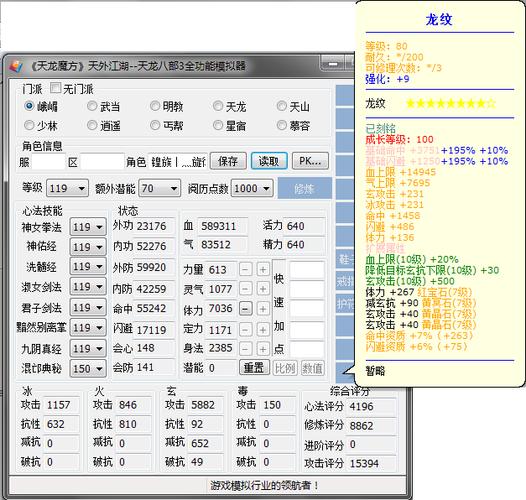Select the 天龙 sect radio button

tap(218, 106)
